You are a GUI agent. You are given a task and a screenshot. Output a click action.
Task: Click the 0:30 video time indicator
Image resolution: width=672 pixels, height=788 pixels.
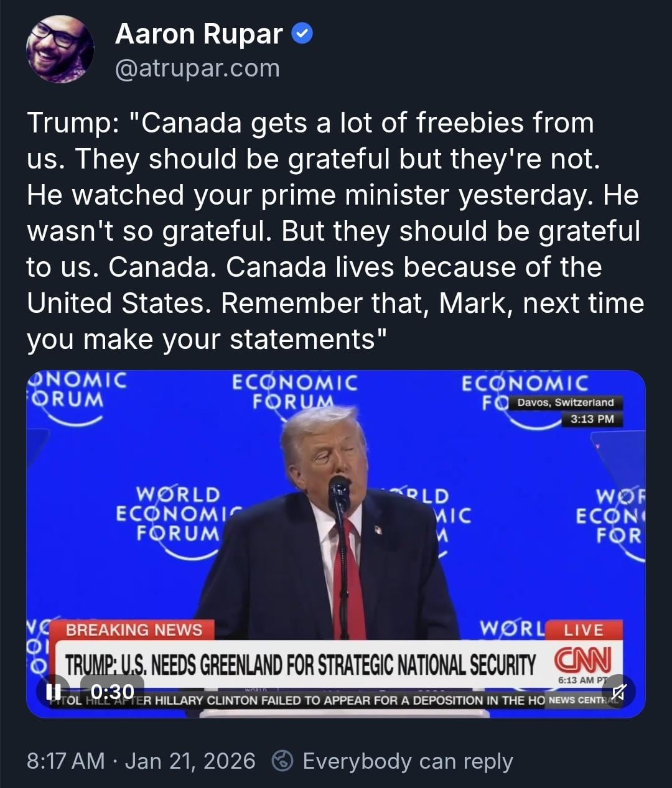pos(112,692)
